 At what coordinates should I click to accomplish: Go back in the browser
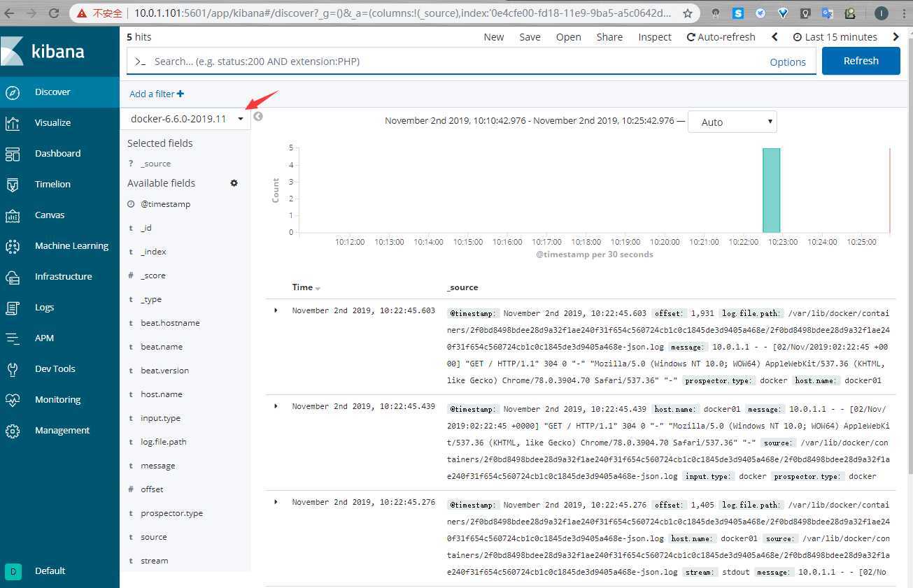pos(10,13)
